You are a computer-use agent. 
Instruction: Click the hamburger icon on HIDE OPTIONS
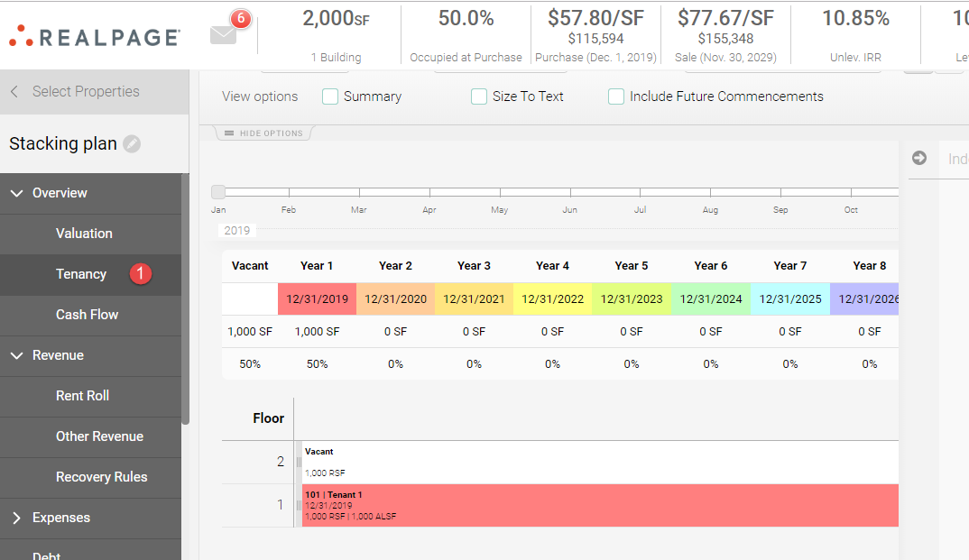click(x=231, y=132)
